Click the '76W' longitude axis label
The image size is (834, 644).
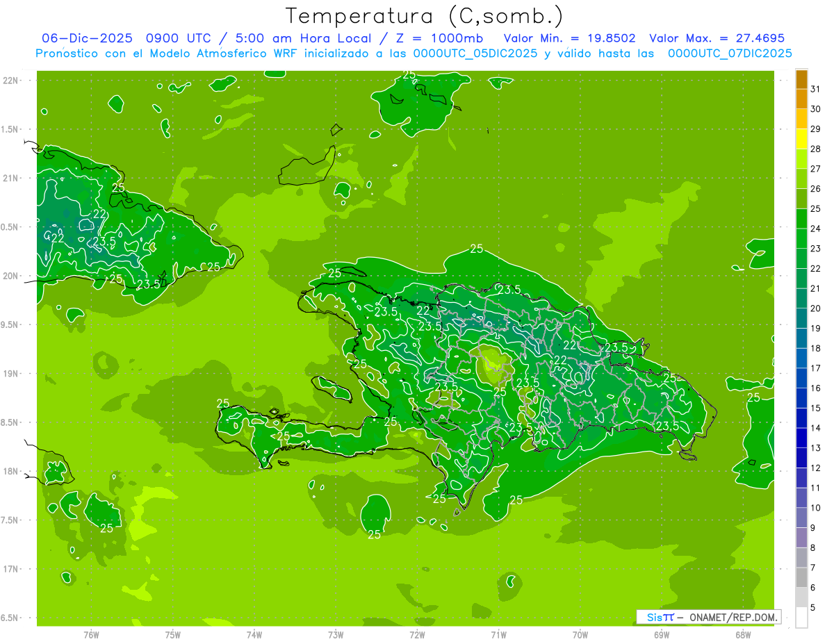pos(91,634)
